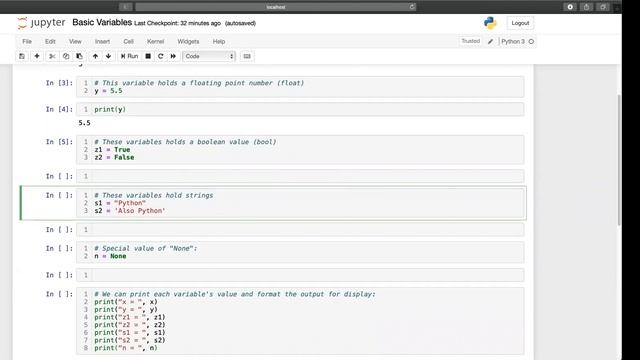Click the browser downloads icon in titlebar
Image resolution: width=640 pixels, height=360 pixels.
pos(570,7)
